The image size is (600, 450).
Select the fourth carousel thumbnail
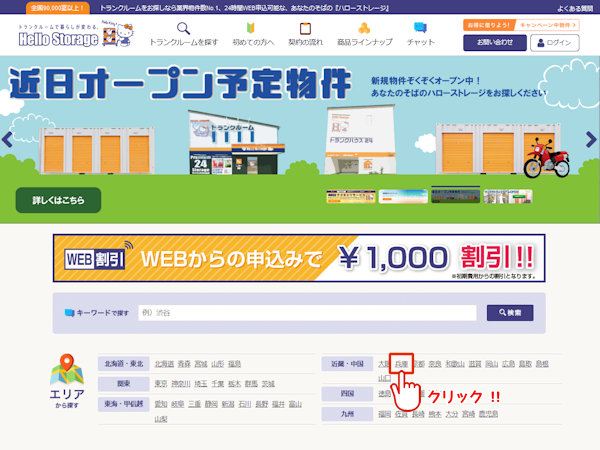coord(508,196)
